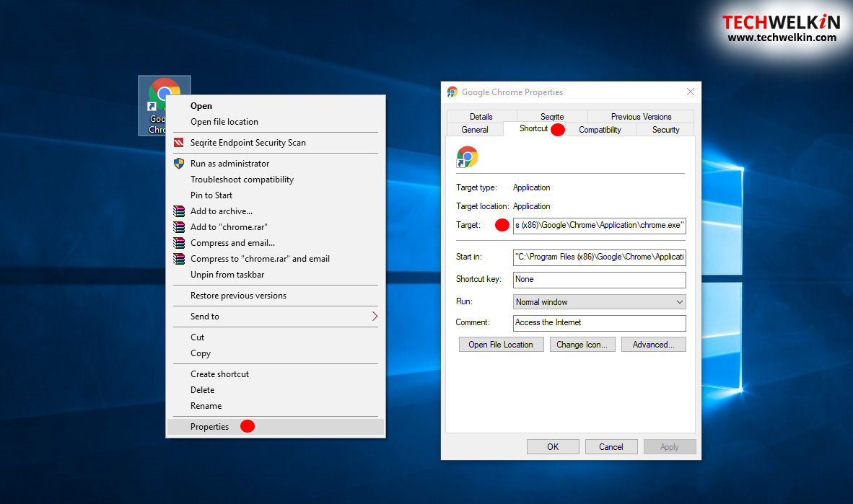Click Restore previous versions
Image resolution: width=853 pixels, height=504 pixels.
[x=275, y=296]
